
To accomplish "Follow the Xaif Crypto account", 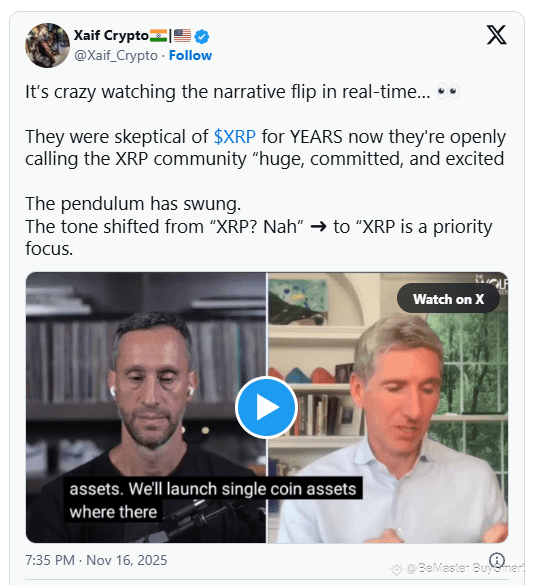I will tap(190, 55).
